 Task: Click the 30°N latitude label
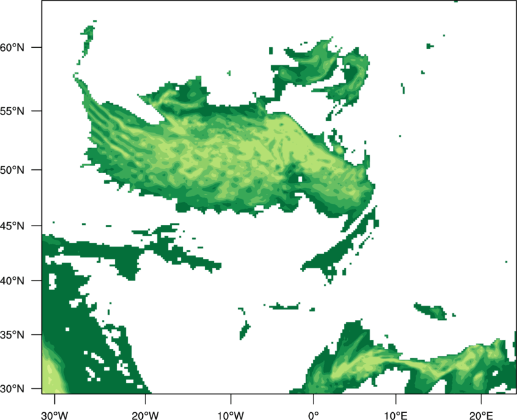point(12,389)
